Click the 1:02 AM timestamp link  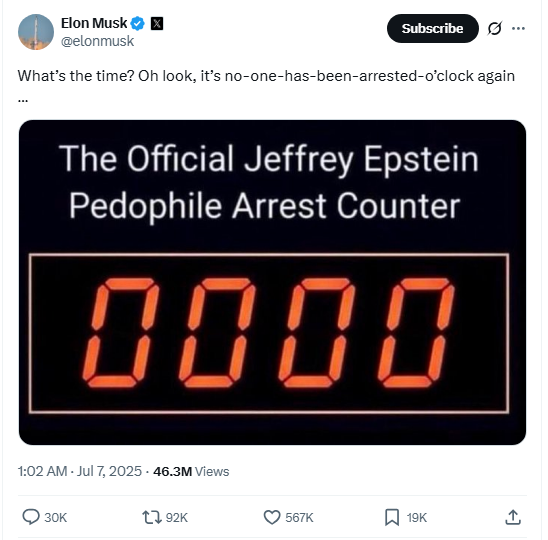point(42,471)
